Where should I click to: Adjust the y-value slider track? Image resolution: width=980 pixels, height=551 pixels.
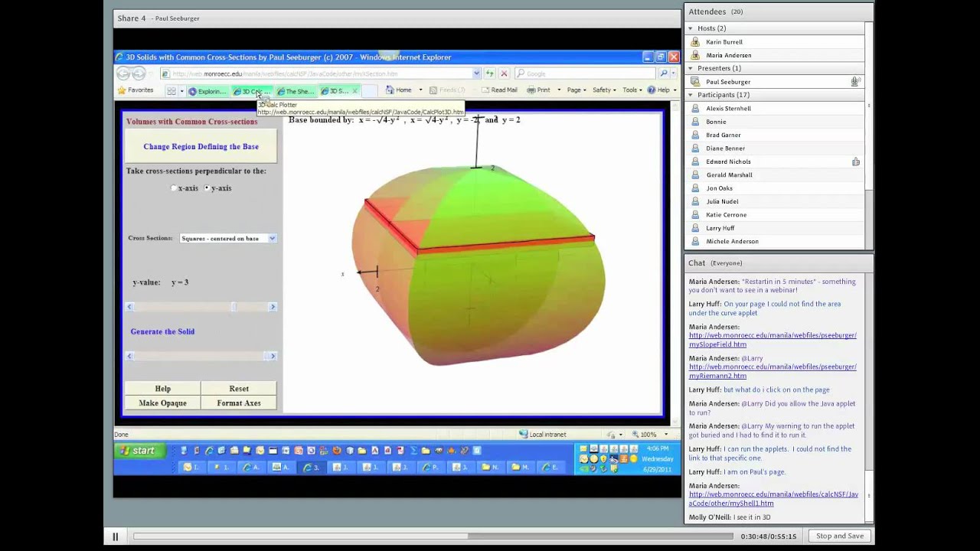tap(201, 307)
